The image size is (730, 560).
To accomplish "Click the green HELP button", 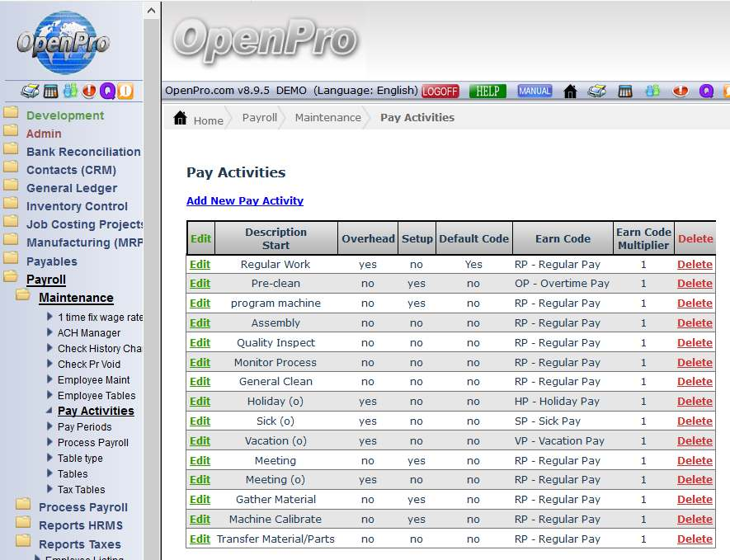I will [487, 91].
